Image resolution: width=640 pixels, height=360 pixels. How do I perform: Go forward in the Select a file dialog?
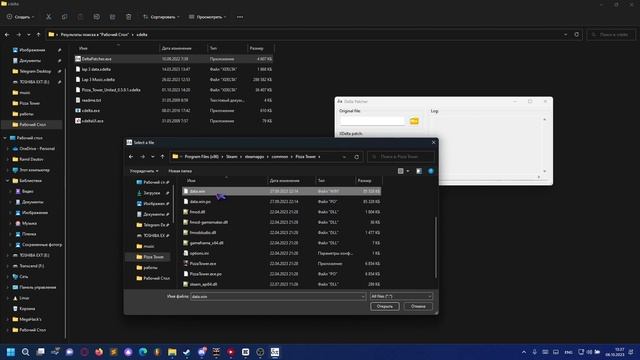coord(142,157)
